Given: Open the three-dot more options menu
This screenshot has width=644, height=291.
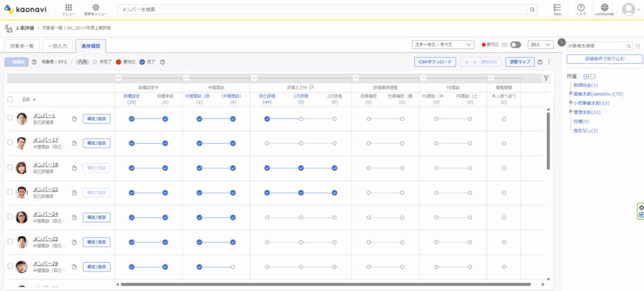Looking at the screenshot, I should (548, 62).
